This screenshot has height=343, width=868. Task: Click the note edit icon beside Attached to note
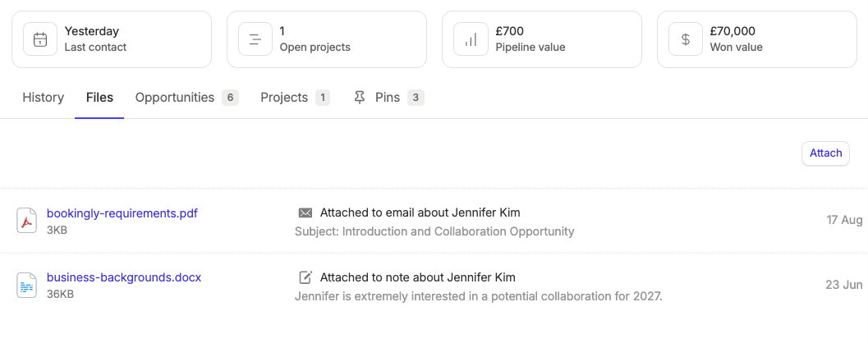click(305, 277)
